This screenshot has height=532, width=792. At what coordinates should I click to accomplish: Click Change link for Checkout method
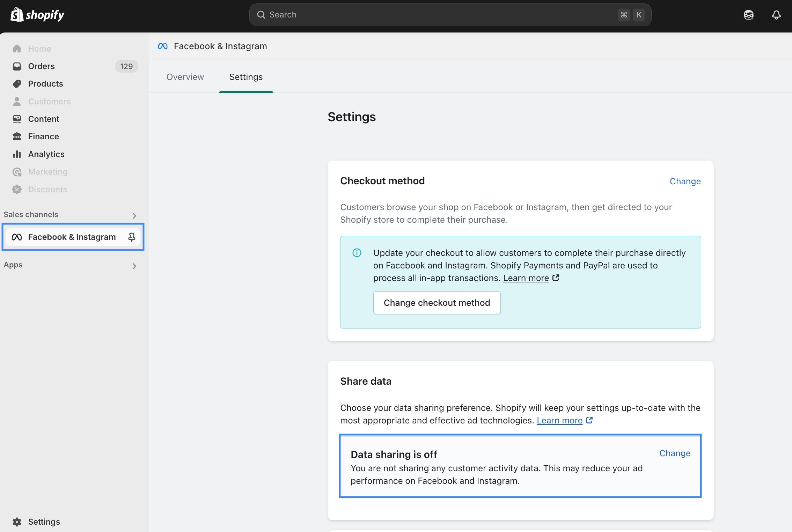[685, 181]
